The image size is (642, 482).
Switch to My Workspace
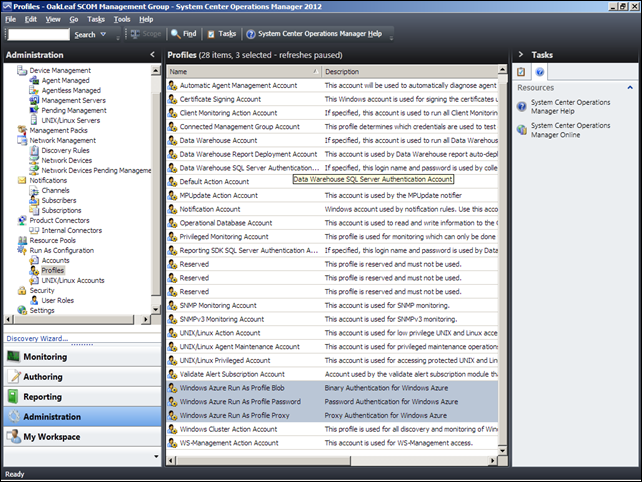82,437
